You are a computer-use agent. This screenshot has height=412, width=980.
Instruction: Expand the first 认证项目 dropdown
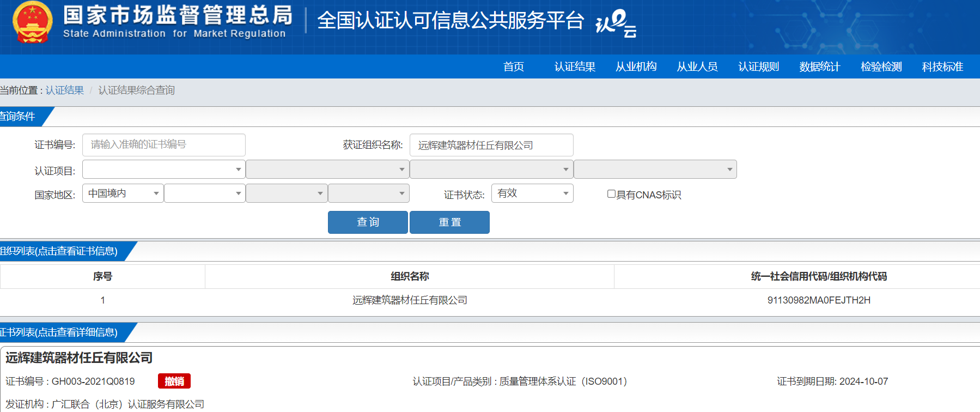(164, 169)
